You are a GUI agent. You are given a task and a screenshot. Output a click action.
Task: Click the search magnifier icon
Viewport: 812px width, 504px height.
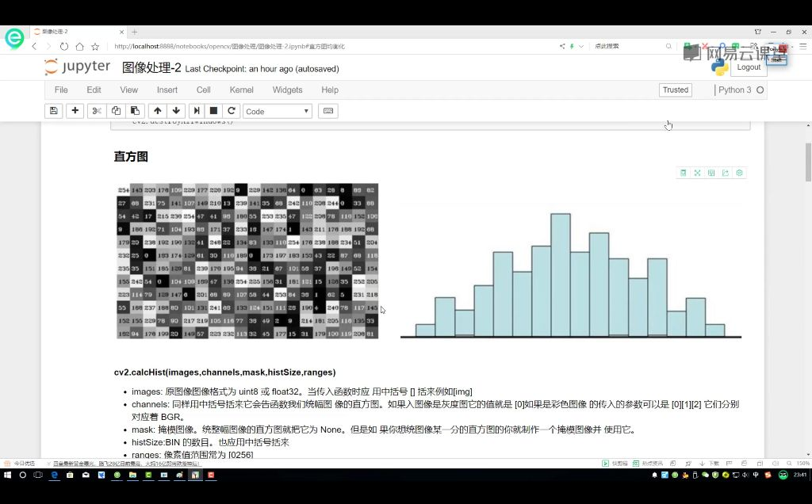pyautogui.click(x=668, y=46)
